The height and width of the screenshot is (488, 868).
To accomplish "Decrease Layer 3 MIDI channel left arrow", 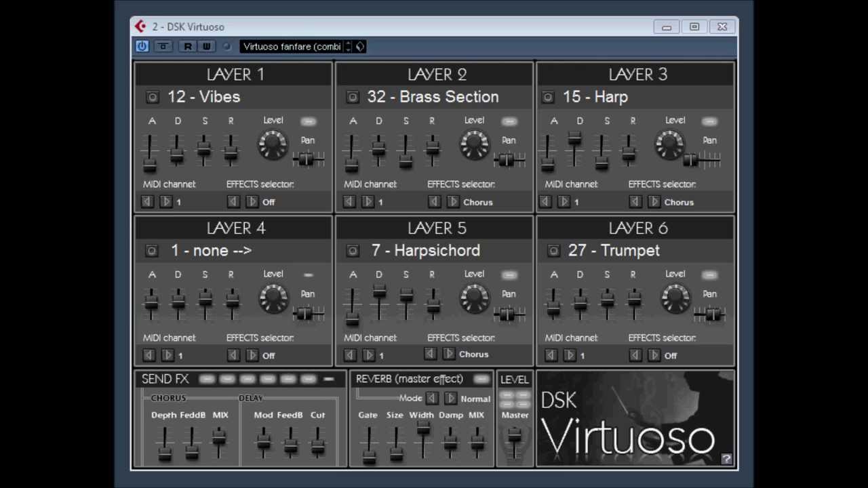I will [x=545, y=201].
